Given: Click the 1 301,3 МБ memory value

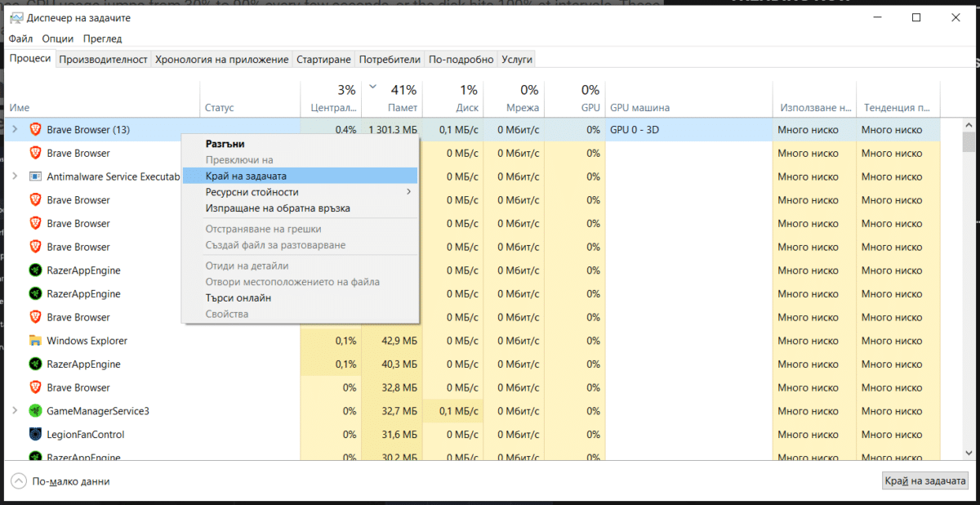Looking at the screenshot, I should pos(393,130).
